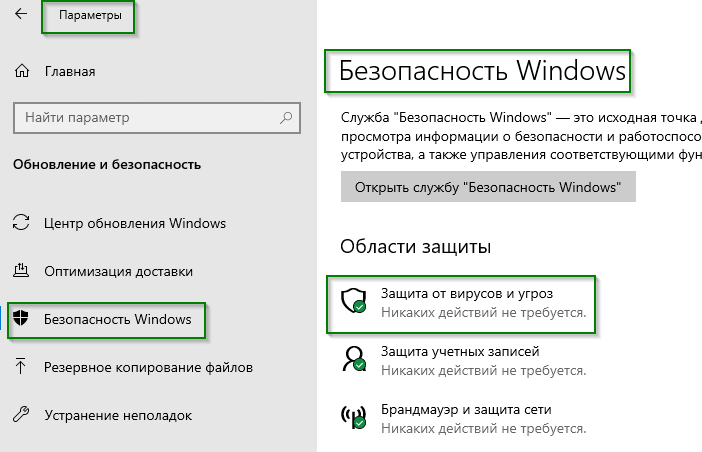This screenshot has width=702, height=452.
Task: Go to Главная settings page
Action: (x=70, y=71)
